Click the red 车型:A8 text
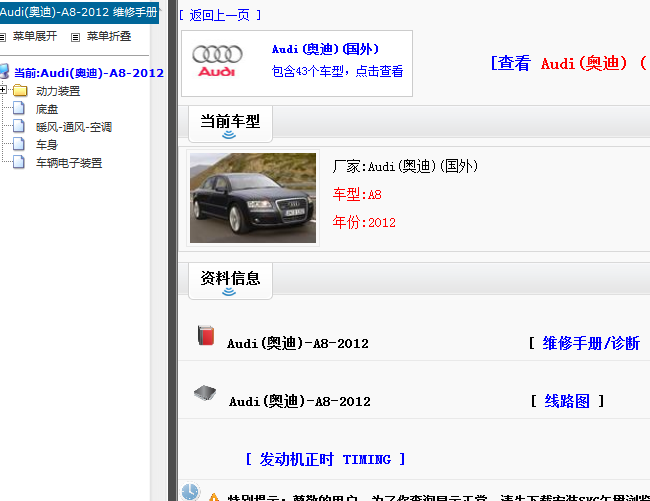Image resolution: width=650 pixels, height=501 pixels. click(x=357, y=194)
